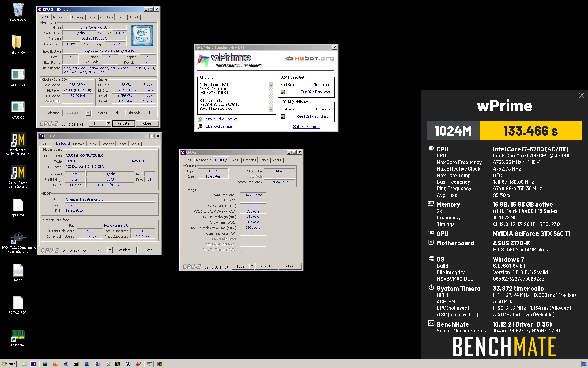Open the Papierkorb recycle bin icon
Viewport: 588px width, 368px height.
coord(18,10)
